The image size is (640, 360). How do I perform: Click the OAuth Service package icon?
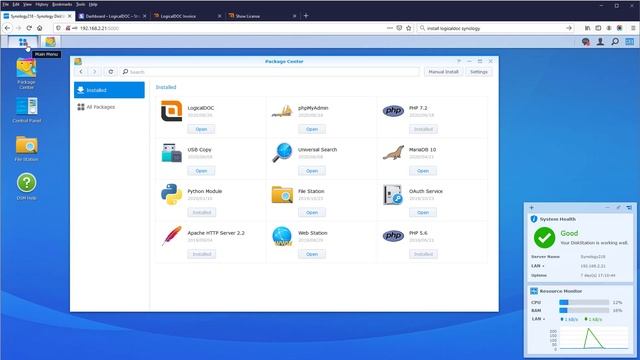coord(393,195)
